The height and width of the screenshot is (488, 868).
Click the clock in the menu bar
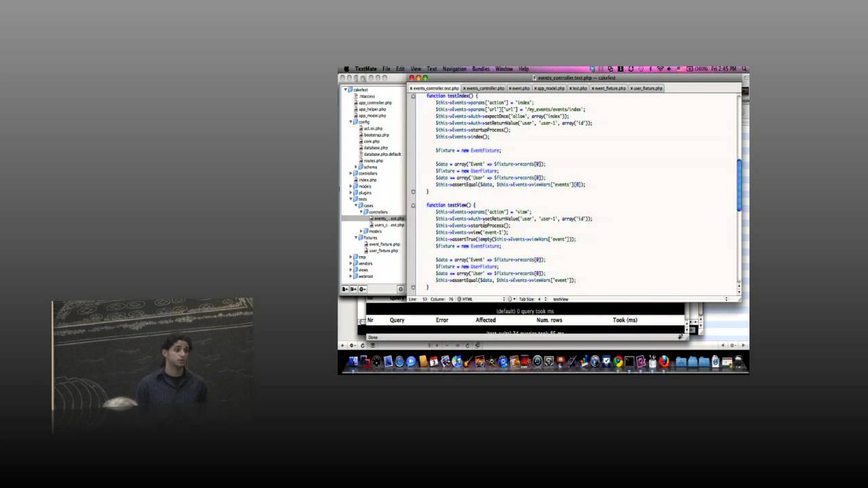[x=724, y=68]
